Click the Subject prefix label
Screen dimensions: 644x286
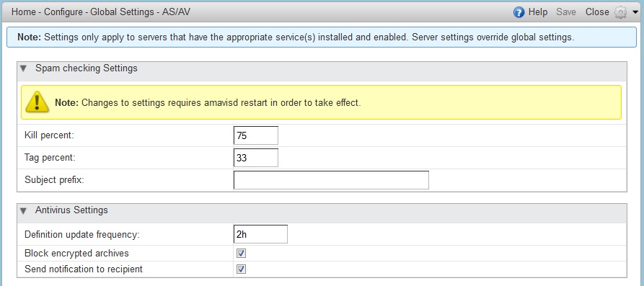point(54,179)
